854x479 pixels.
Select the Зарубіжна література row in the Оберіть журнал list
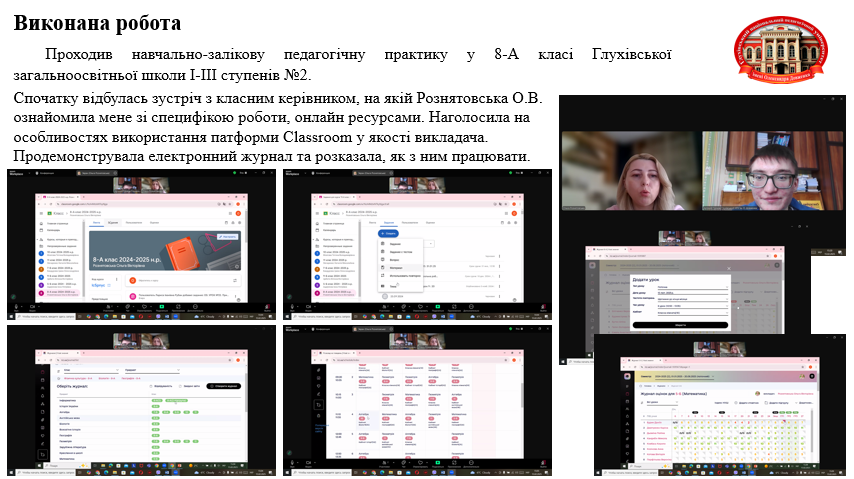point(149,447)
